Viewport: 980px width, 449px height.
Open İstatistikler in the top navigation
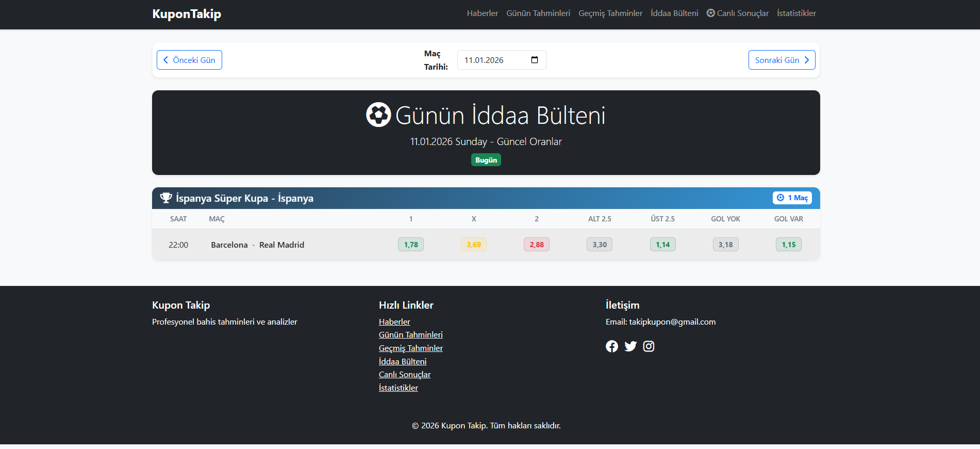pyautogui.click(x=796, y=13)
